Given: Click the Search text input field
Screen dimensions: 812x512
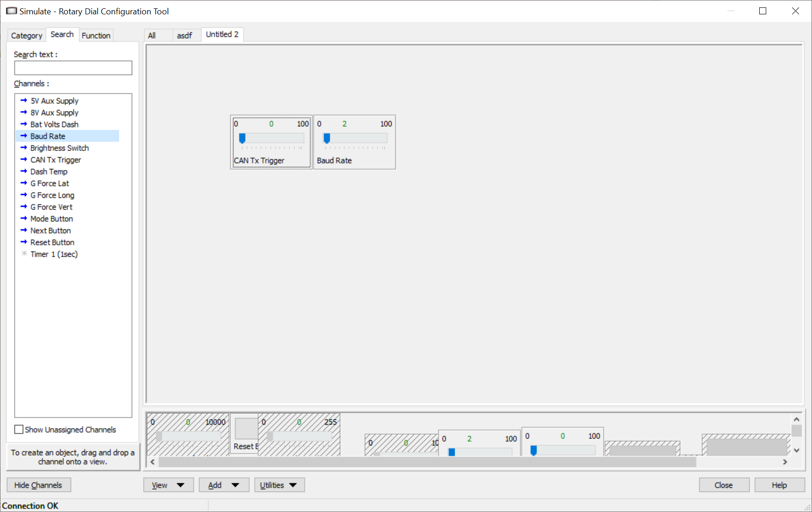Looking at the screenshot, I should [x=73, y=68].
